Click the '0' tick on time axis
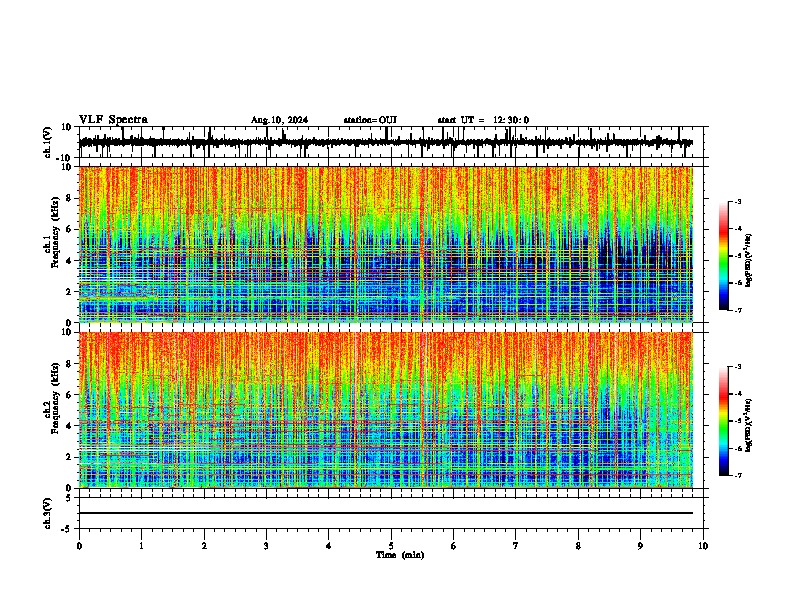The image size is (792, 612). coord(79,546)
